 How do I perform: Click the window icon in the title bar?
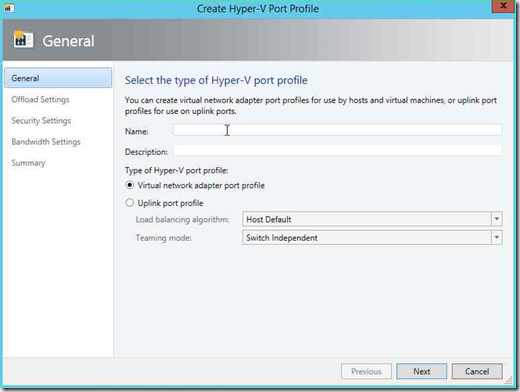8,7
